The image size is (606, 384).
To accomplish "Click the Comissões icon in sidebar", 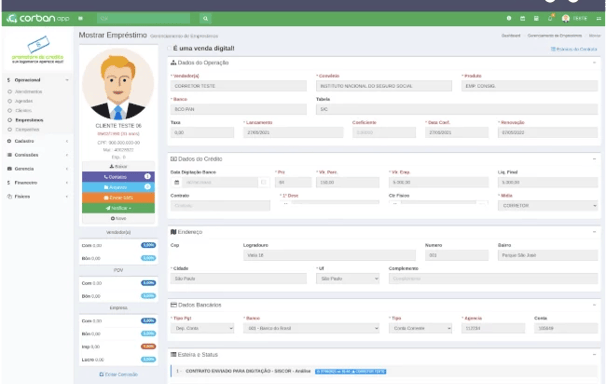I will point(9,155).
